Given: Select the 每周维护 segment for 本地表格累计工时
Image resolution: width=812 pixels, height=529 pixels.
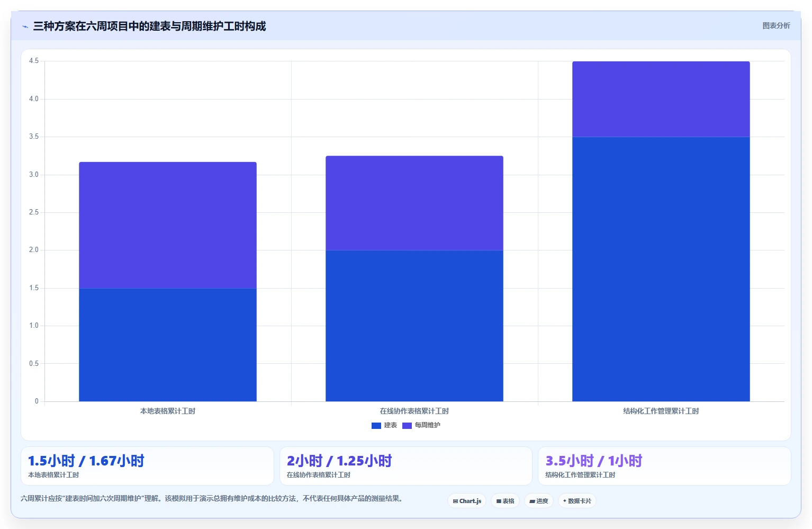Looking at the screenshot, I should coord(168,225).
